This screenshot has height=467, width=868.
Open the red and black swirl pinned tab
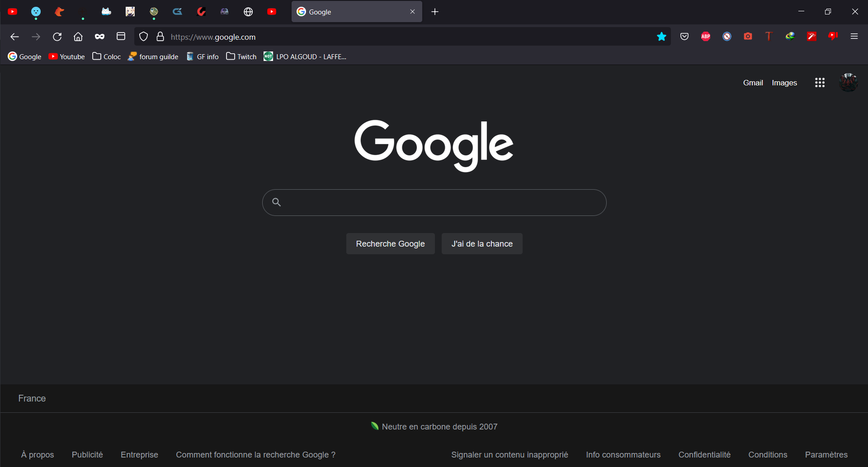point(201,12)
